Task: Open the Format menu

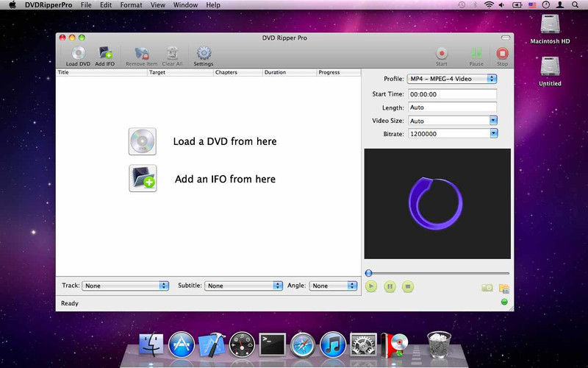Action: point(131,5)
